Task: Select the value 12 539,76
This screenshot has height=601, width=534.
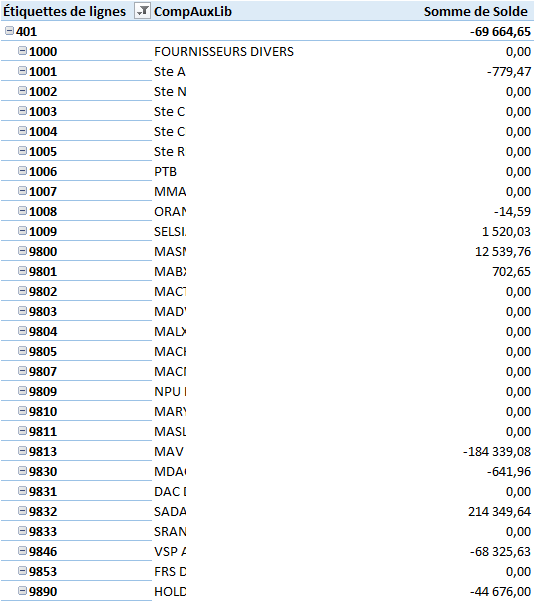Action: click(503, 251)
